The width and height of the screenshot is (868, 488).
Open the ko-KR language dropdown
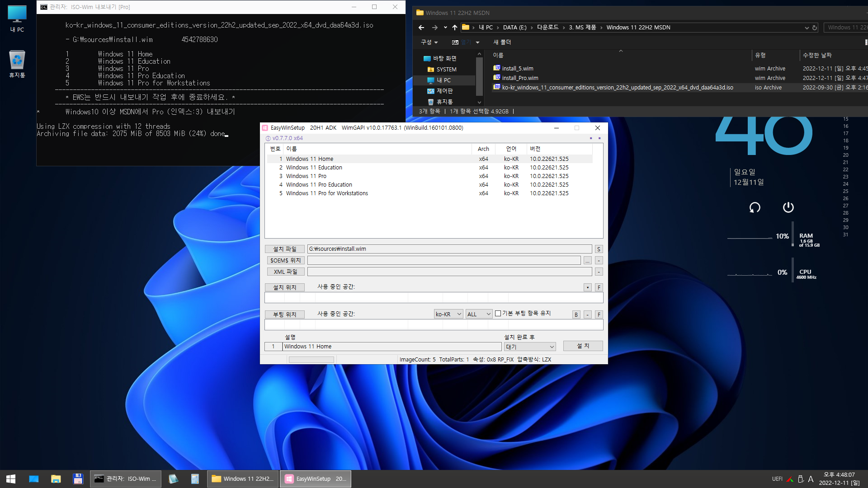(x=448, y=314)
